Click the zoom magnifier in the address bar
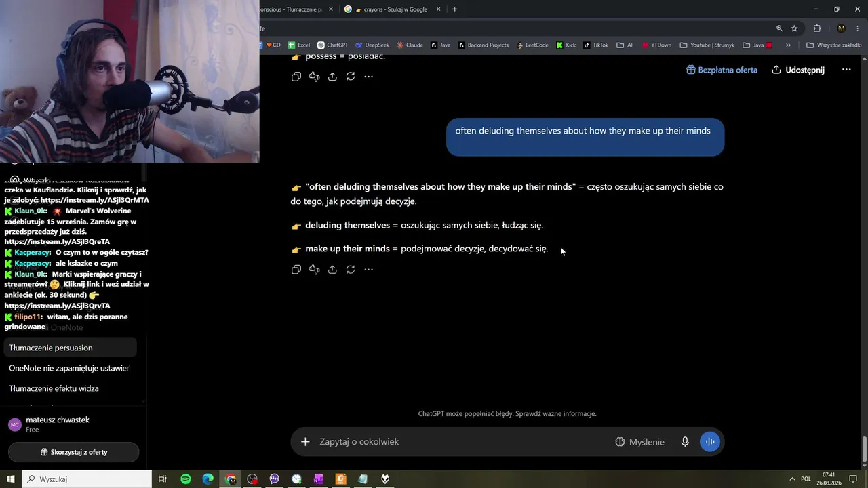 point(779,28)
